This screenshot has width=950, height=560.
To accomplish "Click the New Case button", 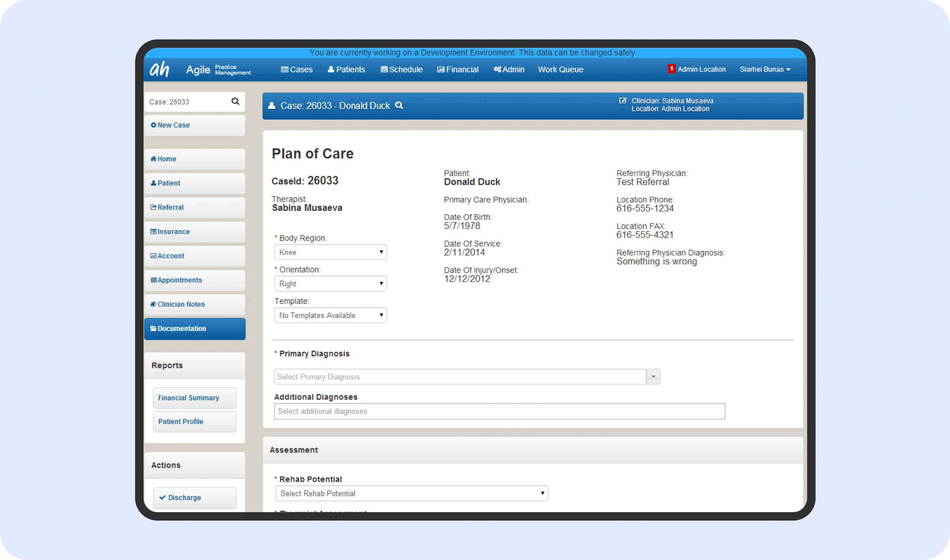I will click(195, 125).
